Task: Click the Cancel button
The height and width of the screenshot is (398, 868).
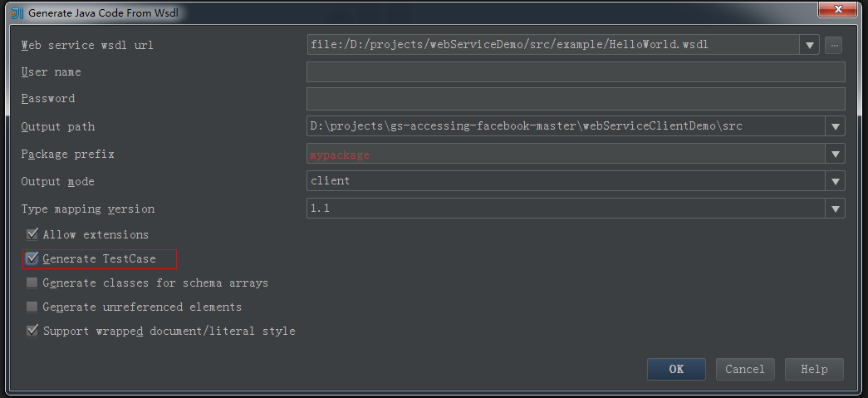Action: [744, 369]
